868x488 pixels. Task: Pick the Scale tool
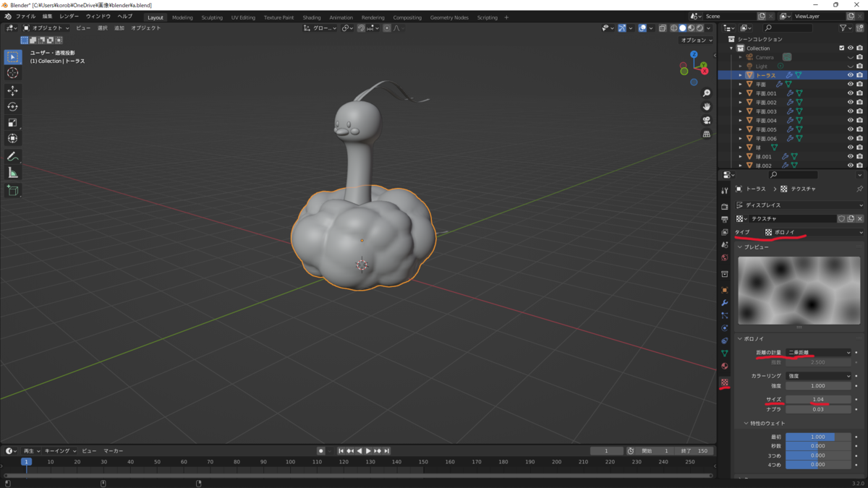12,122
